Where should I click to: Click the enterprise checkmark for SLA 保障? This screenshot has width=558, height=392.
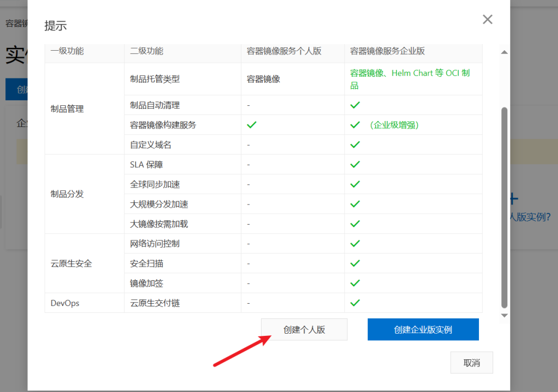(x=355, y=164)
